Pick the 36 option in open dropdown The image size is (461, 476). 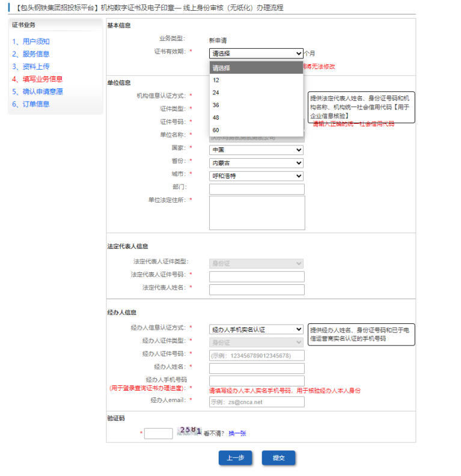point(255,105)
